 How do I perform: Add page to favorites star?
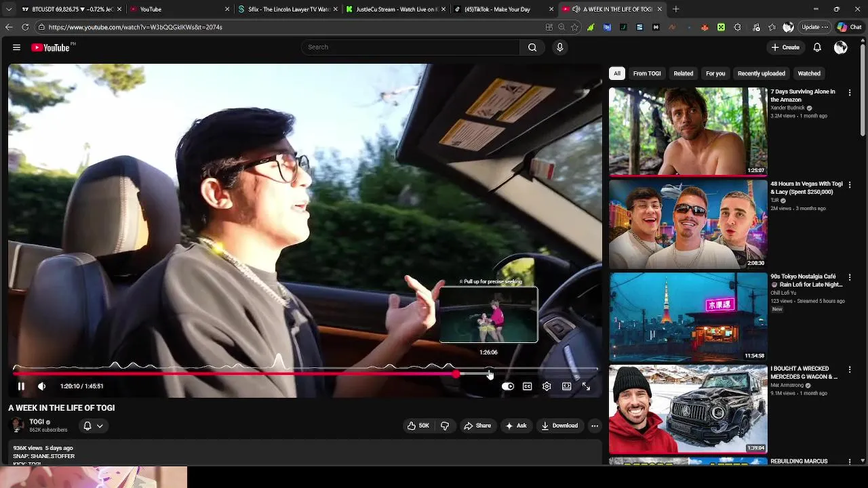(574, 27)
